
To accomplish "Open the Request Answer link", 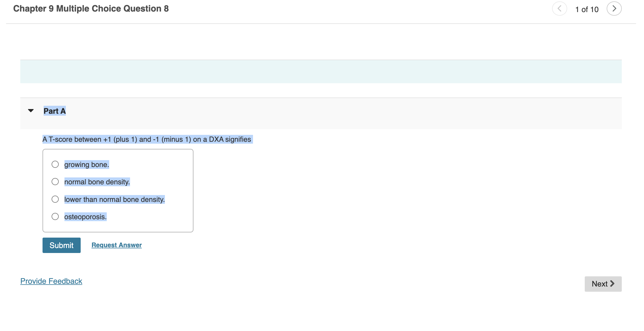I will [116, 245].
